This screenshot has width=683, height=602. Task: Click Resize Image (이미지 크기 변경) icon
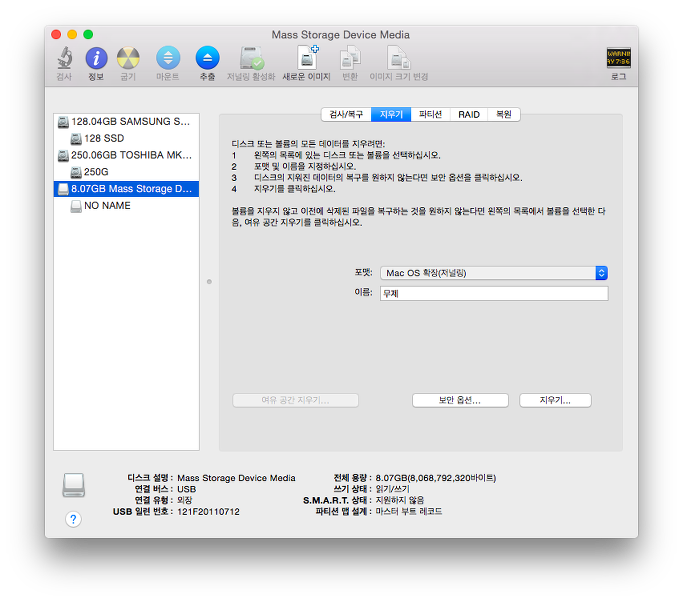[x=399, y=58]
